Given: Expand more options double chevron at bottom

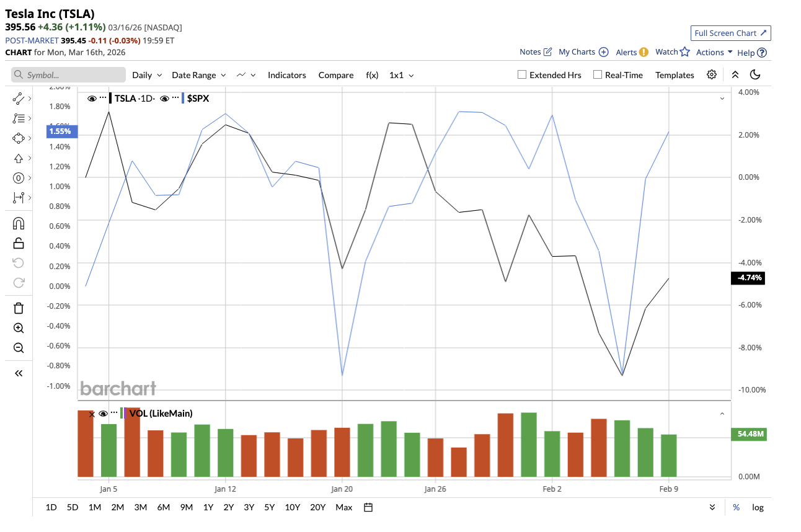Looking at the screenshot, I should [x=713, y=507].
